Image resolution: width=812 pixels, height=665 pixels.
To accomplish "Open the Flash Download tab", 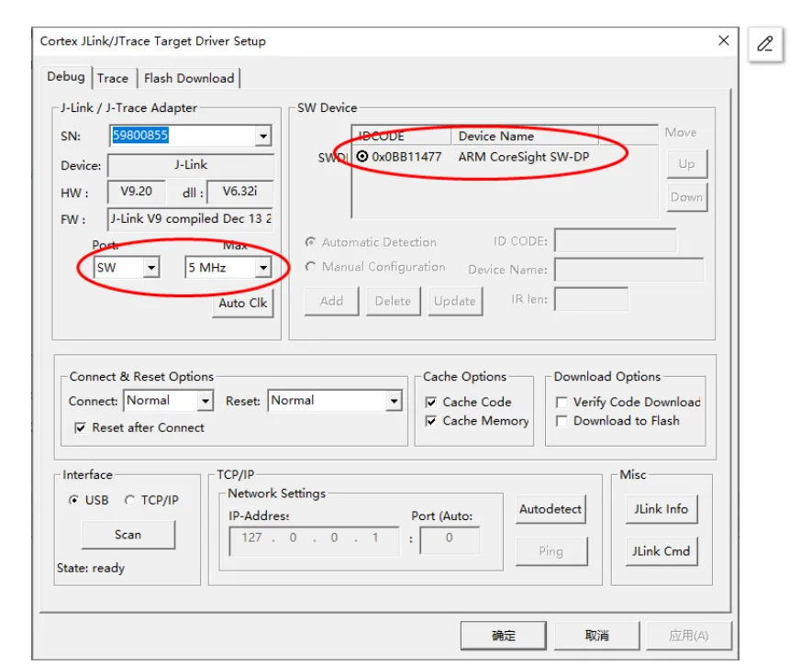I will click(x=189, y=78).
